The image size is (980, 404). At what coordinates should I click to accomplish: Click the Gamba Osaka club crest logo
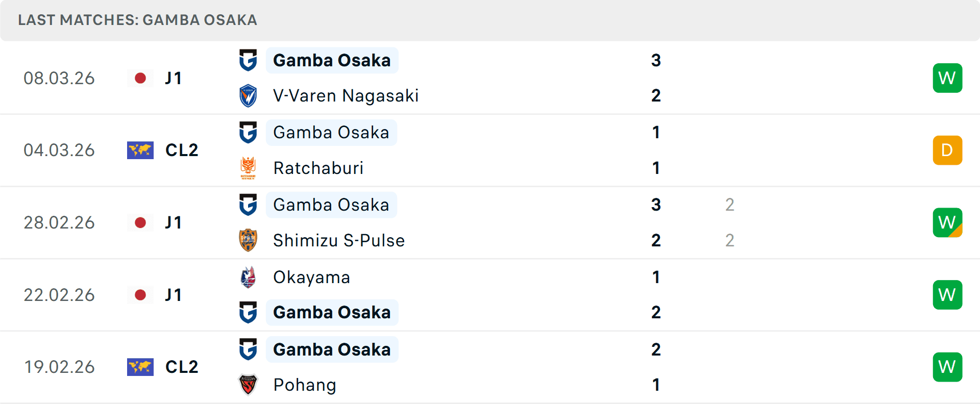[x=248, y=60]
